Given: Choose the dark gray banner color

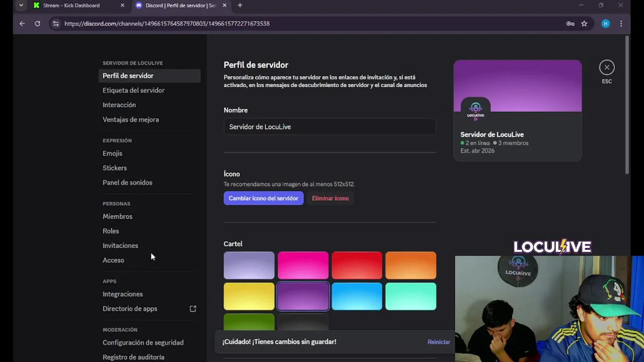Looking at the screenshot, I should 303,322.
